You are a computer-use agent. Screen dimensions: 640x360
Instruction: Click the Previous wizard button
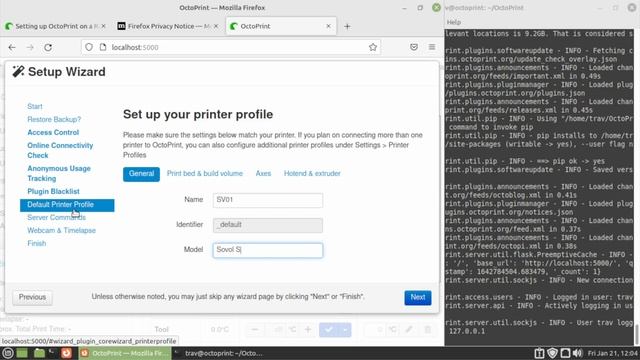point(32,298)
